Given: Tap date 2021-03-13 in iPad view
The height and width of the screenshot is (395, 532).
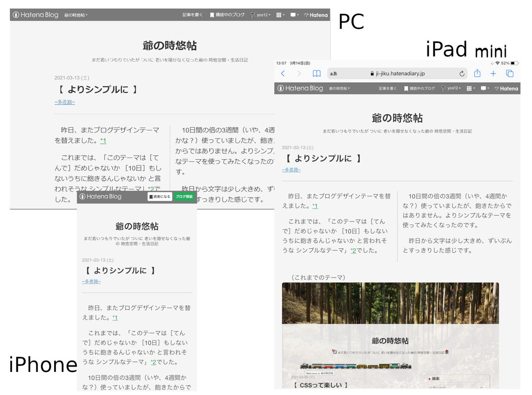Looking at the screenshot, I should click(298, 148).
